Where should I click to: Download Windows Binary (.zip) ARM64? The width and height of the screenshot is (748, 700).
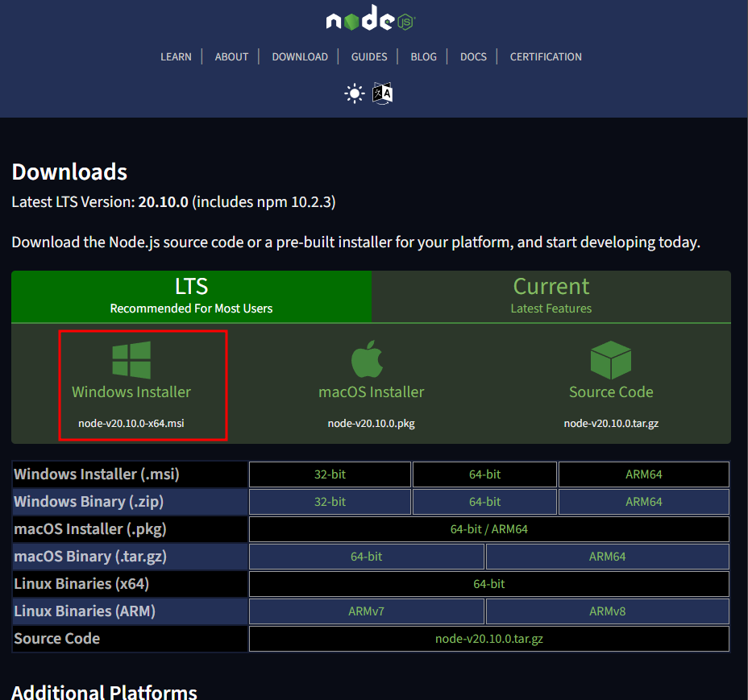(644, 502)
